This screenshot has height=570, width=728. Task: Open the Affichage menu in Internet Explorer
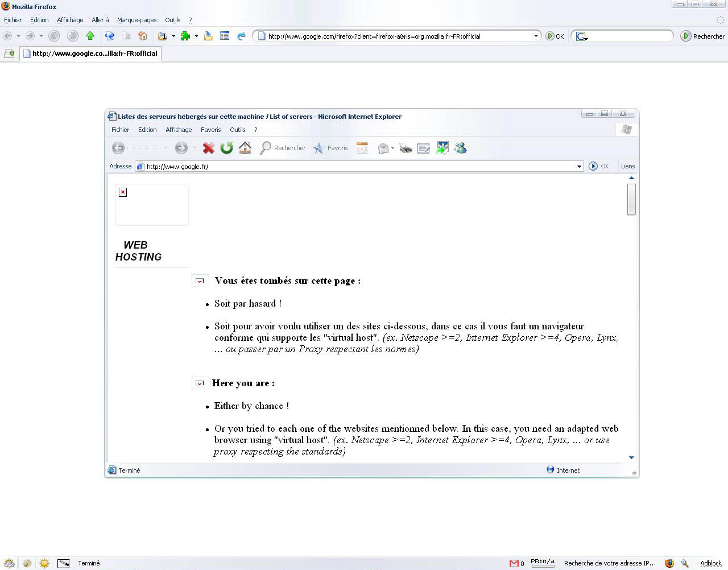179,130
